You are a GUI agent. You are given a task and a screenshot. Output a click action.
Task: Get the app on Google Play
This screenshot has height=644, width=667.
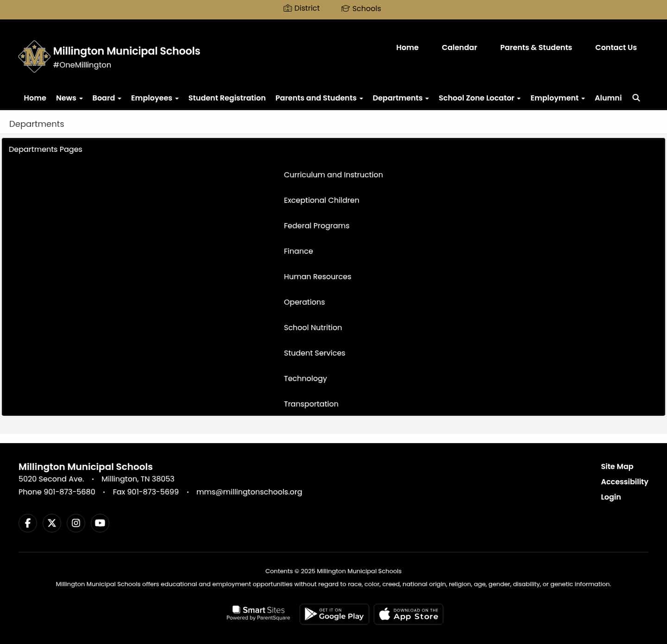[x=334, y=614]
